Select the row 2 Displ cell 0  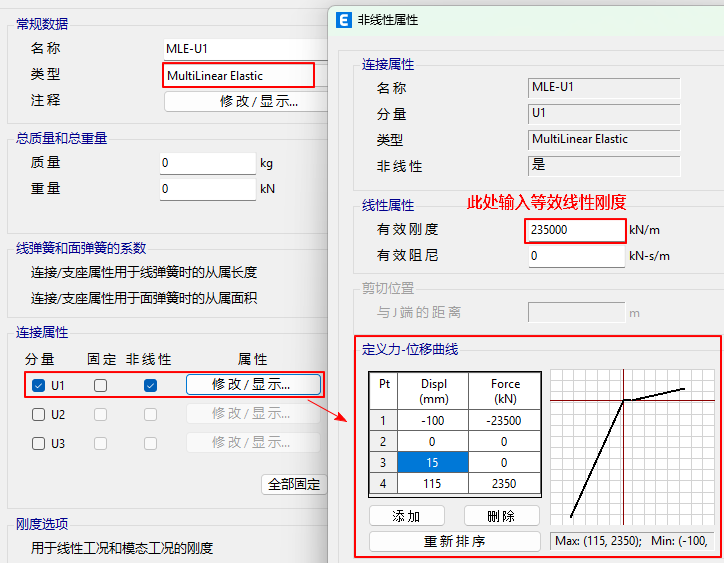point(433,442)
